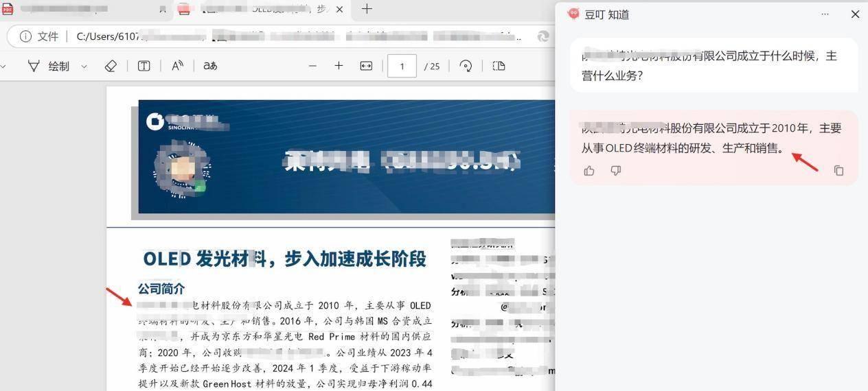868x391 pixels.
Task: Zoom out with the minus icon
Action: point(312,66)
